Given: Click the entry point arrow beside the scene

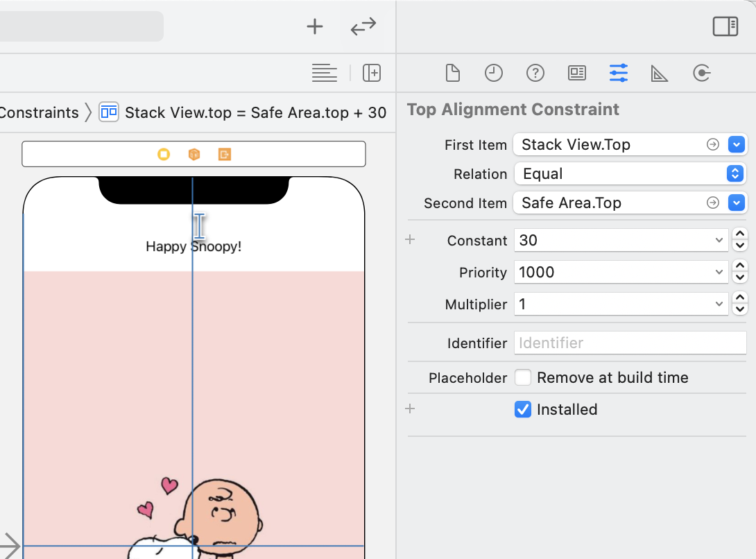Looking at the screenshot, I should 9,546.
